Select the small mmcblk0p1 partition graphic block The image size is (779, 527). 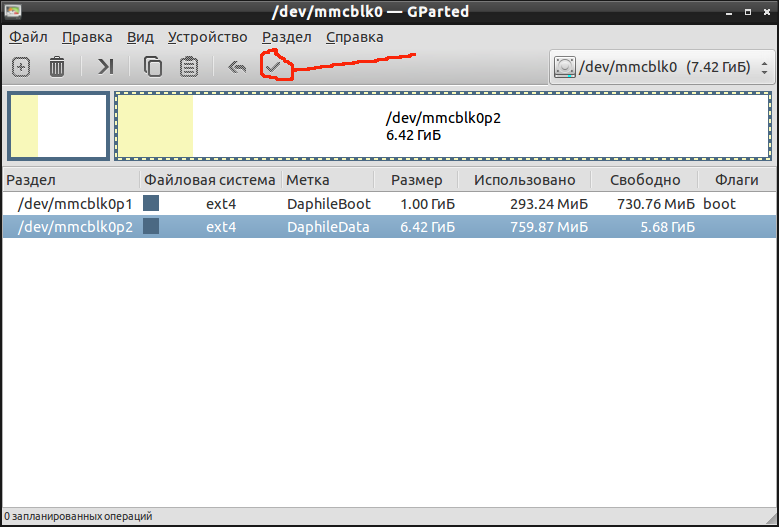tap(59, 126)
